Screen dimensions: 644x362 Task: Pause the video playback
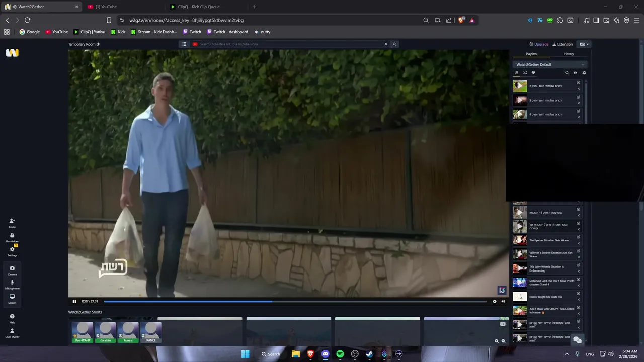click(74, 301)
